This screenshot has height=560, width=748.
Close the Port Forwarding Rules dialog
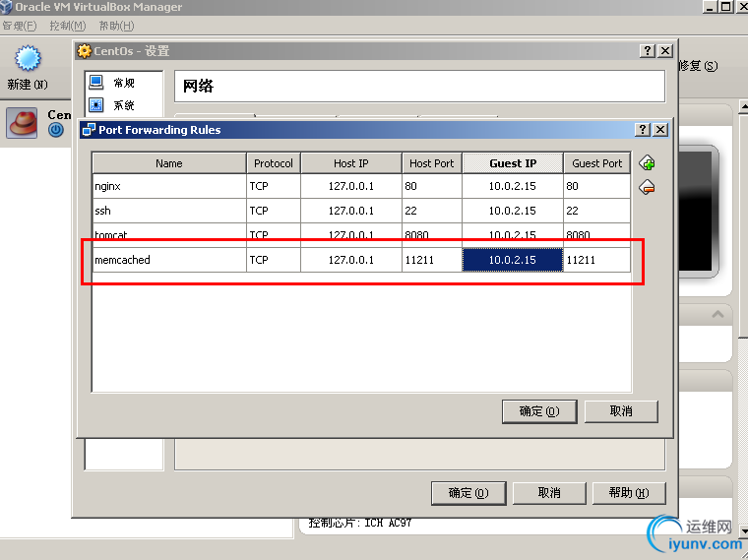(x=660, y=129)
